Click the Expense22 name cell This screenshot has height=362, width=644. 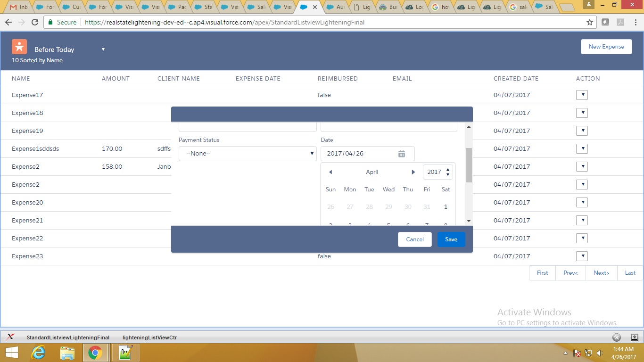tap(27, 239)
